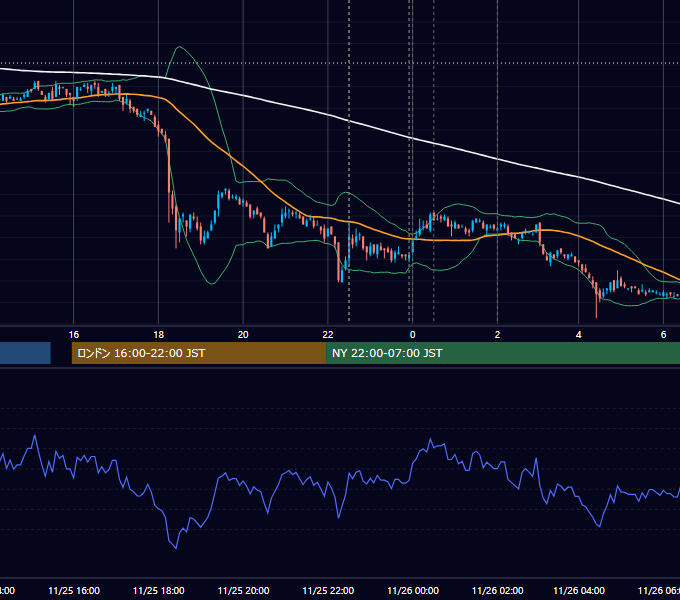Click the 4 hour label on price chart axis
This screenshot has width=680, height=600.
coord(579,335)
